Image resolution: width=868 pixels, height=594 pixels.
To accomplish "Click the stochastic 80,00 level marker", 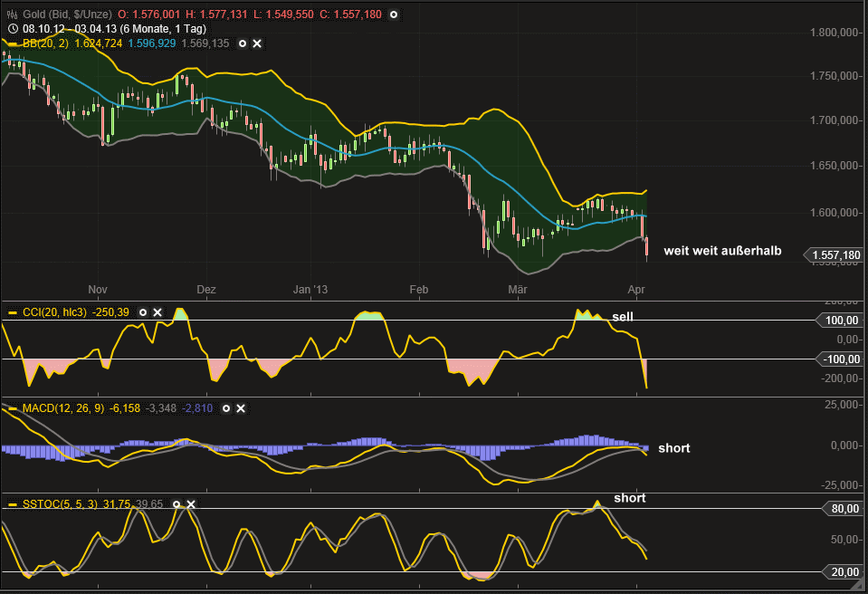I will pos(844,509).
